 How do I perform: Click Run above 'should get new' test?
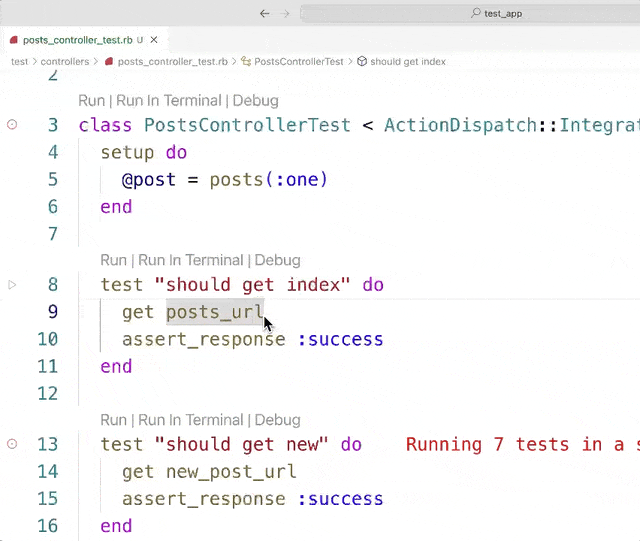[x=113, y=420]
